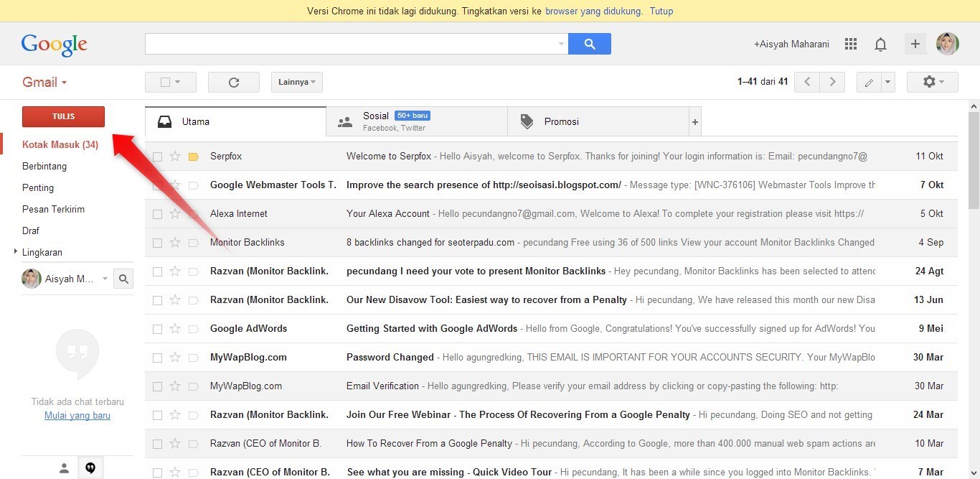This screenshot has width=980, height=479.
Task: Share via the Google+ plus icon
Action: coord(915,44)
